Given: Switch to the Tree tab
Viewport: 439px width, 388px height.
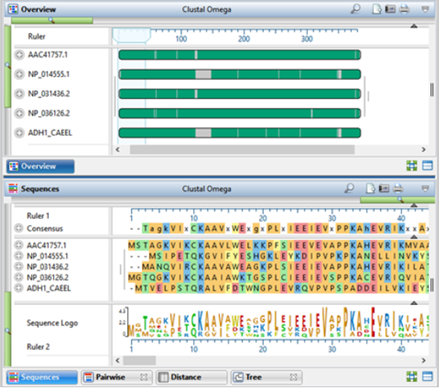Looking at the screenshot, I should click(x=267, y=377).
